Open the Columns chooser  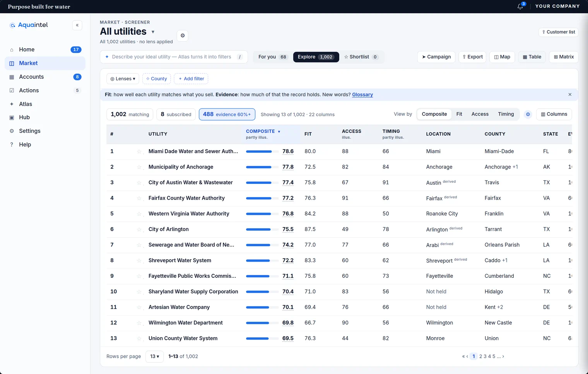[x=554, y=114]
